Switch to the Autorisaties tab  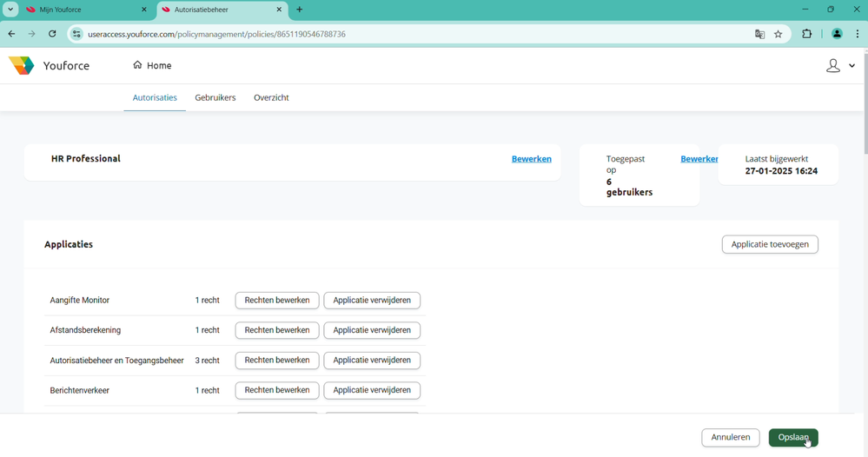pos(155,97)
